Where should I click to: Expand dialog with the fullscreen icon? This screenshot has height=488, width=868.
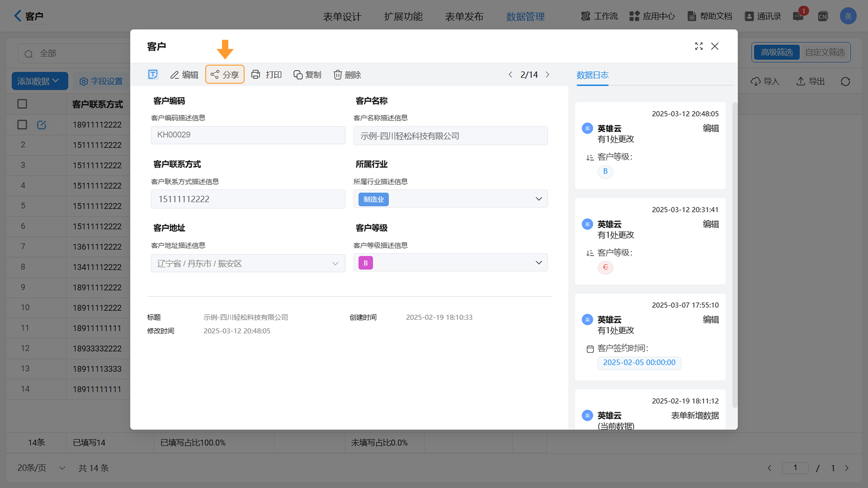(x=698, y=46)
